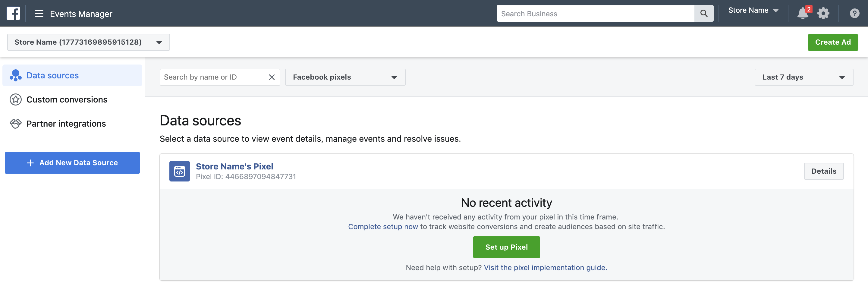This screenshot has width=868, height=287.
Task: Open the Store Name's Pixel link
Action: (234, 166)
